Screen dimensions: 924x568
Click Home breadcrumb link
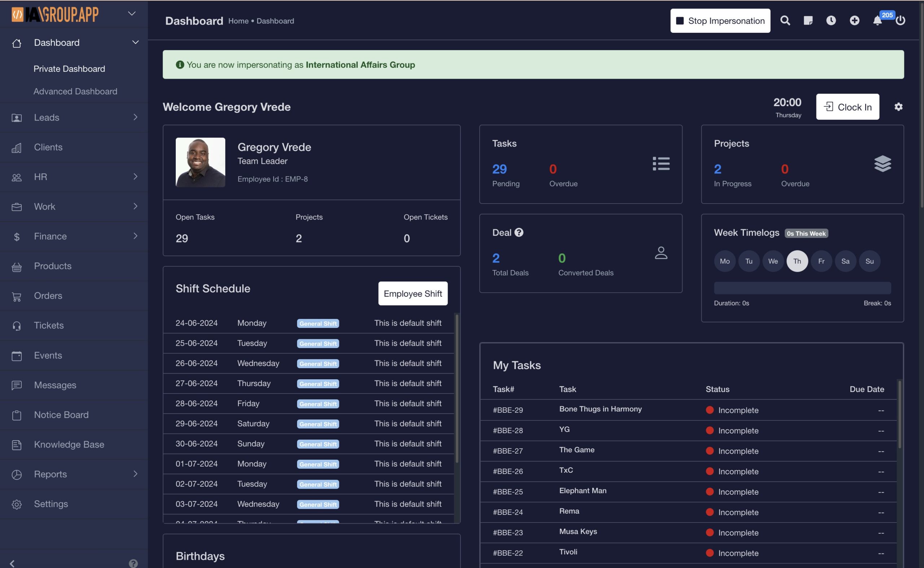pos(238,21)
